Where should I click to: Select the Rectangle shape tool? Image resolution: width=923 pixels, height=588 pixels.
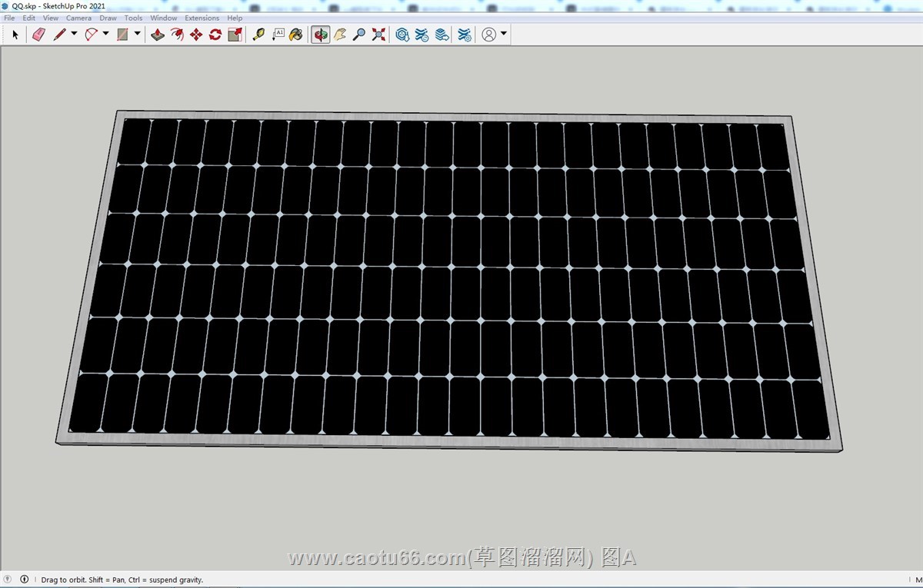click(122, 35)
